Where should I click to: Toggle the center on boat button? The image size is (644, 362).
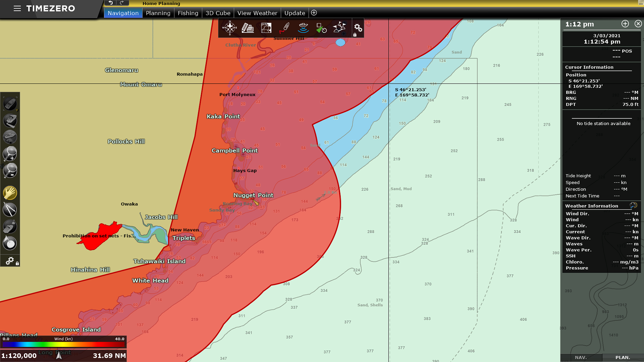tap(10, 104)
